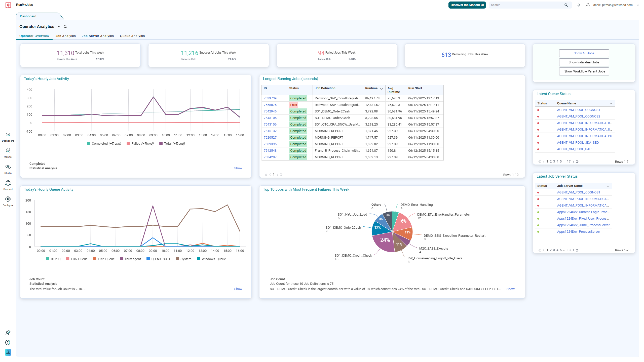
Task: Open the Studio sidebar icon
Action: pos(8,167)
